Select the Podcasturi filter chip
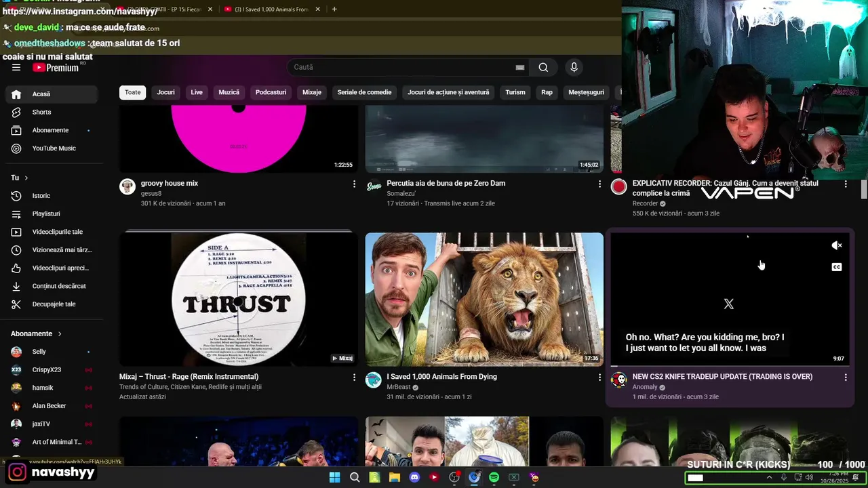 271,92
